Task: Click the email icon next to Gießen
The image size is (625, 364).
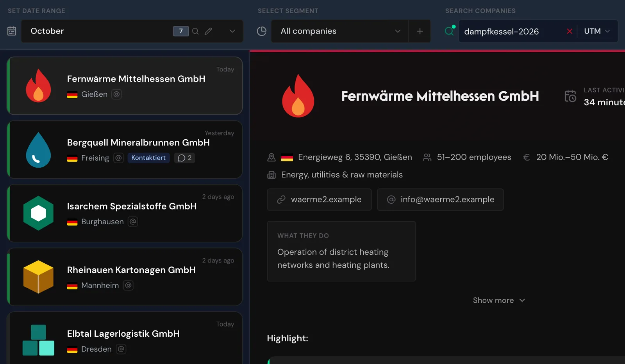Action: pos(116,94)
